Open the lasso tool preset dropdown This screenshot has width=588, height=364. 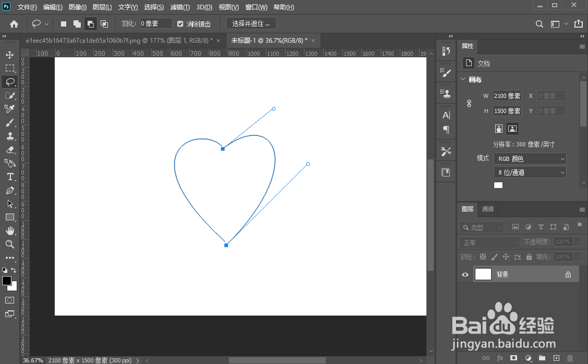click(x=46, y=24)
